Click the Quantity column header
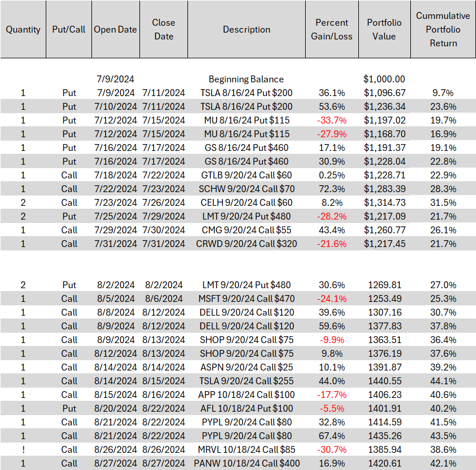This screenshot has width=476, height=470. click(23, 29)
